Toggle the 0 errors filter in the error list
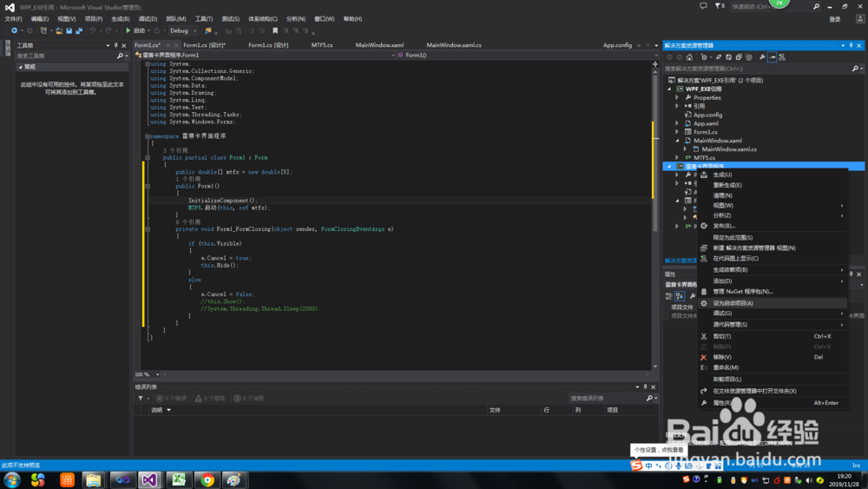Viewport: 868px width, 489px height. pos(171,398)
